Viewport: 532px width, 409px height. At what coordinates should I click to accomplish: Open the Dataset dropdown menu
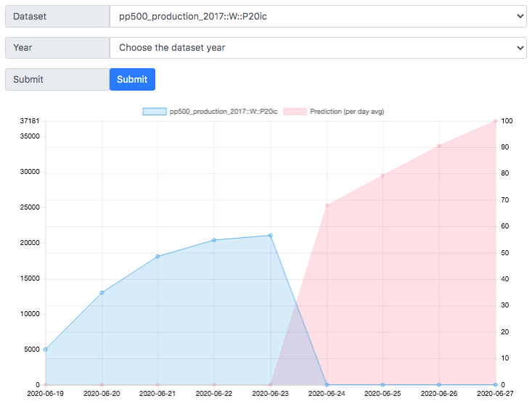(x=318, y=16)
